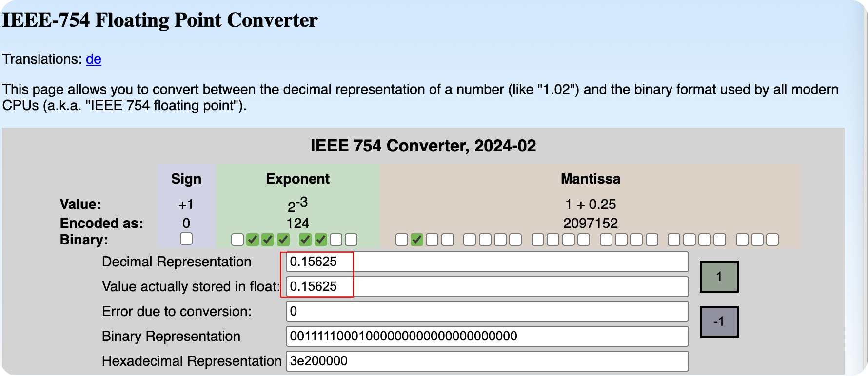868x376 pixels.
Task: Focus the 'Value actually stored in float' field
Action: tap(487, 287)
